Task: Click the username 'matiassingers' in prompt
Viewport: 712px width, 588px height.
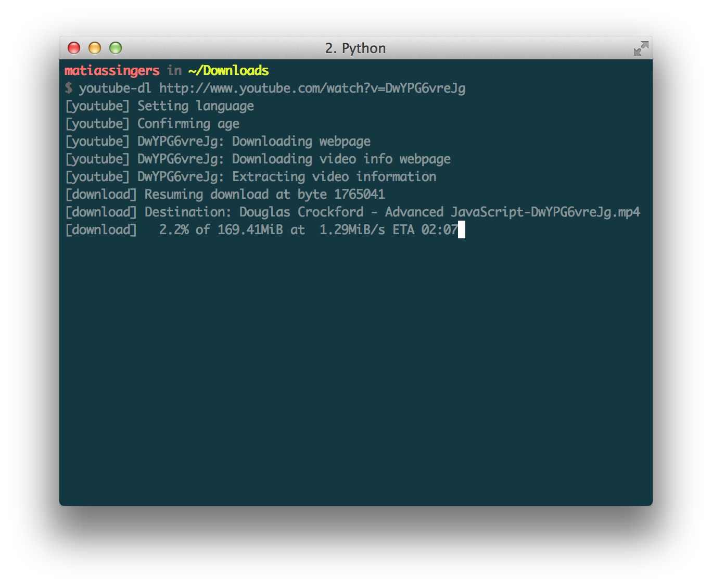Action: pyautogui.click(x=112, y=71)
